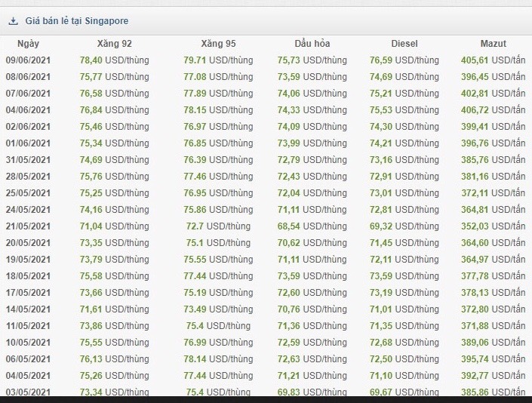Click the date 07/06/2021
Viewport: 532px width, 403px height.
coord(28,94)
